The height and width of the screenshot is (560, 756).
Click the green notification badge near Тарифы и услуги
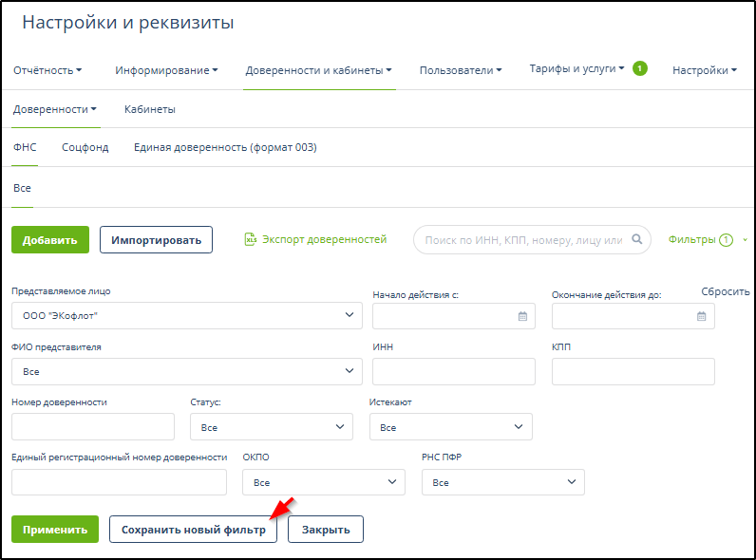[639, 68]
